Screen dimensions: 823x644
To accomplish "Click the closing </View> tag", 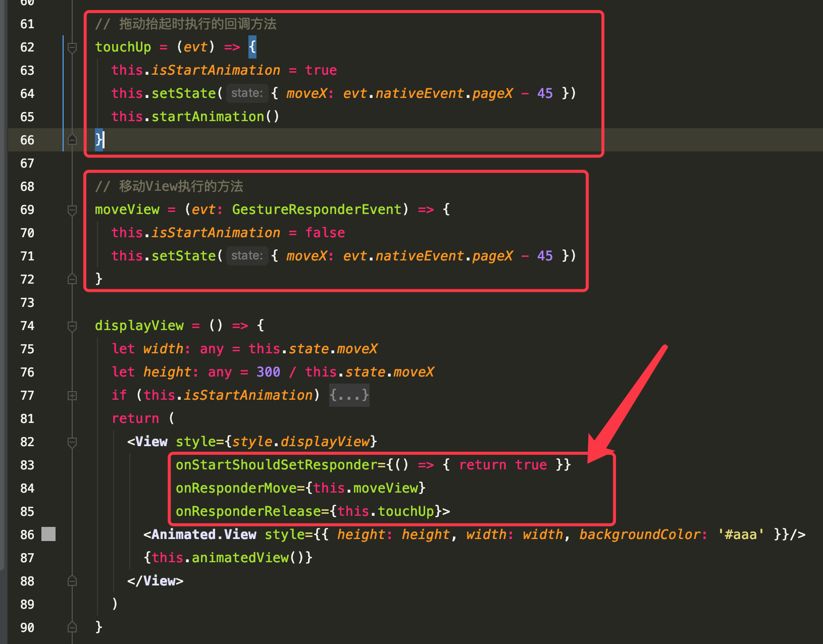I will pyautogui.click(x=156, y=581).
